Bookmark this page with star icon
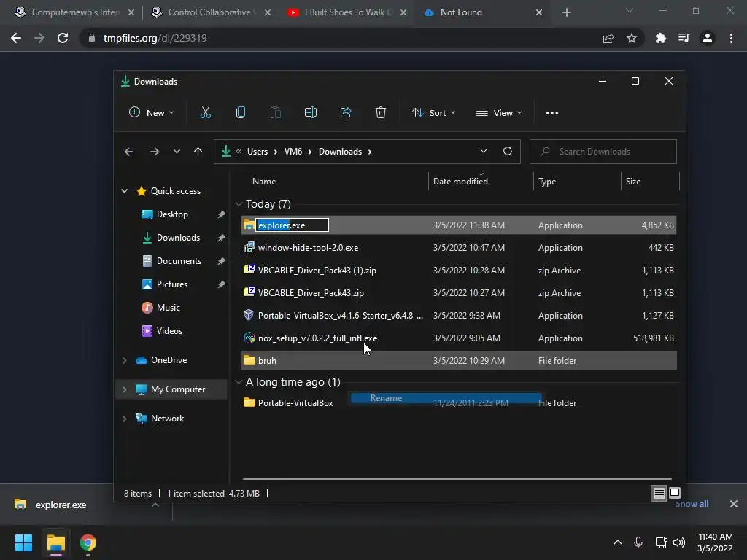This screenshot has height=560, width=747. (632, 38)
